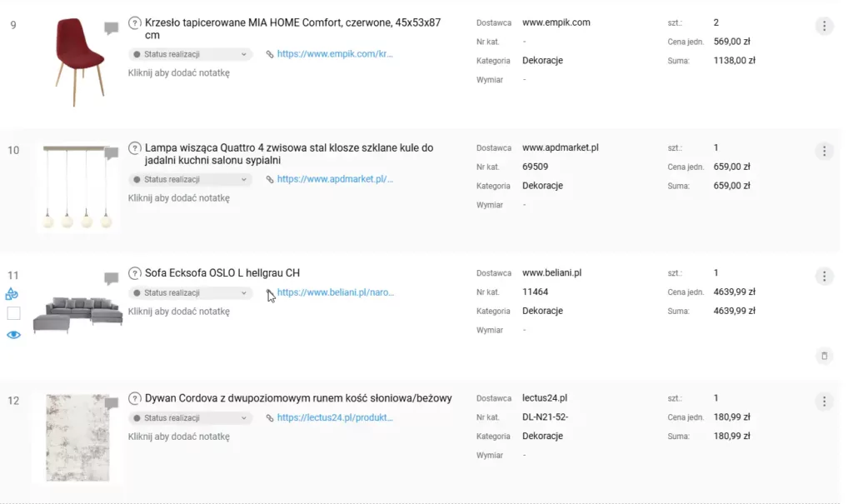Open the comment bubble on the Cordova rug row
Image resolution: width=853 pixels, height=504 pixels.
(111, 403)
